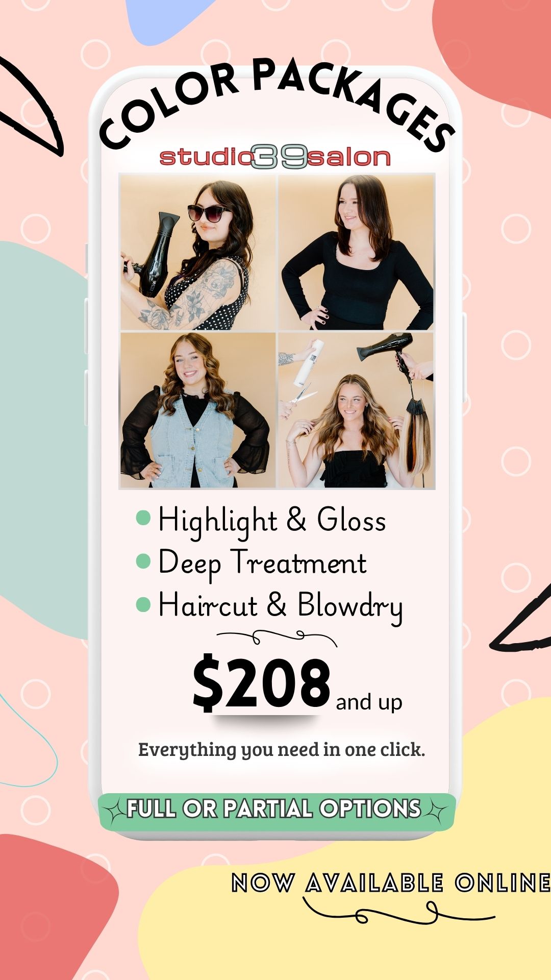This screenshot has width=551, height=980.
Task: Select the woman in black top photo
Action: pos(356,252)
